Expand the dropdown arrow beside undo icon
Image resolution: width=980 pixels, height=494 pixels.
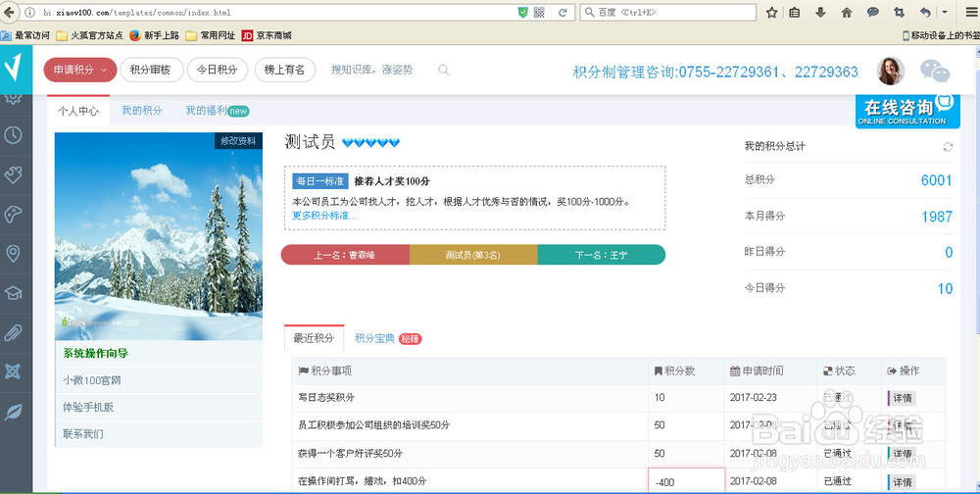945,13
